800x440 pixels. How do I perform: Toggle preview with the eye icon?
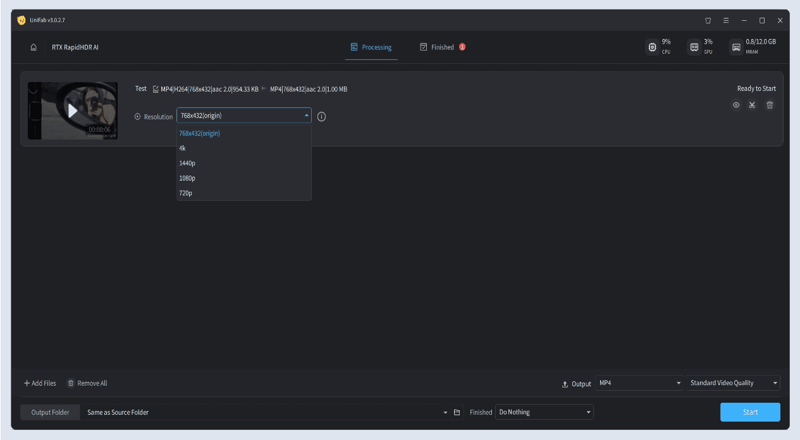tap(736, 105)
